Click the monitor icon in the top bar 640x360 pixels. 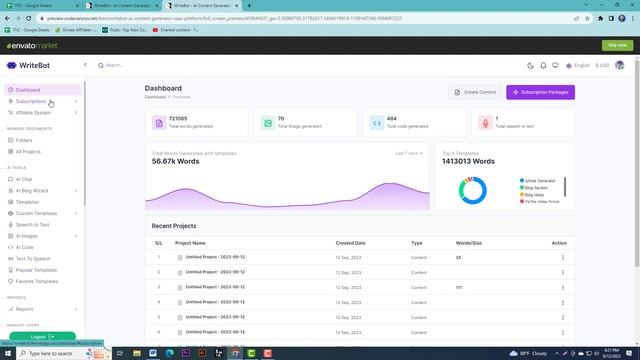555,65
